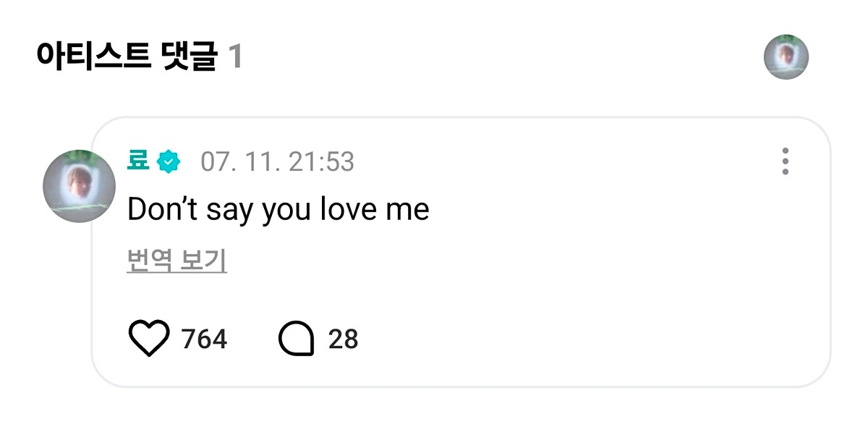The width and height of the screenshot is (868, 422).
Task: Open replies via the speech bubble icon
Action: coord(297,339)
